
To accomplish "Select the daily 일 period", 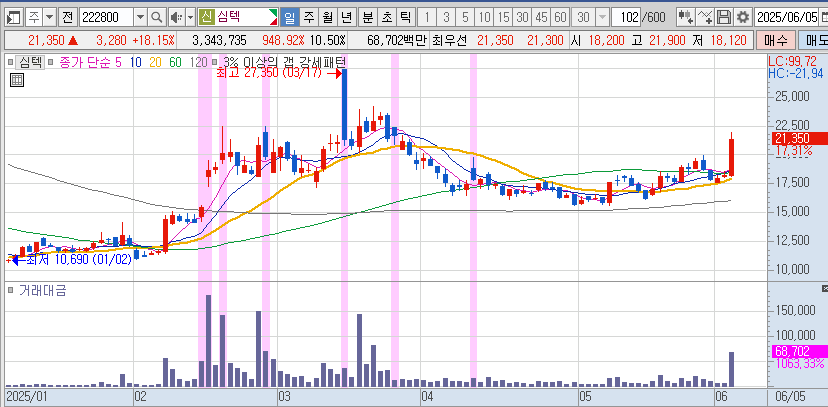I will [289, 18].
